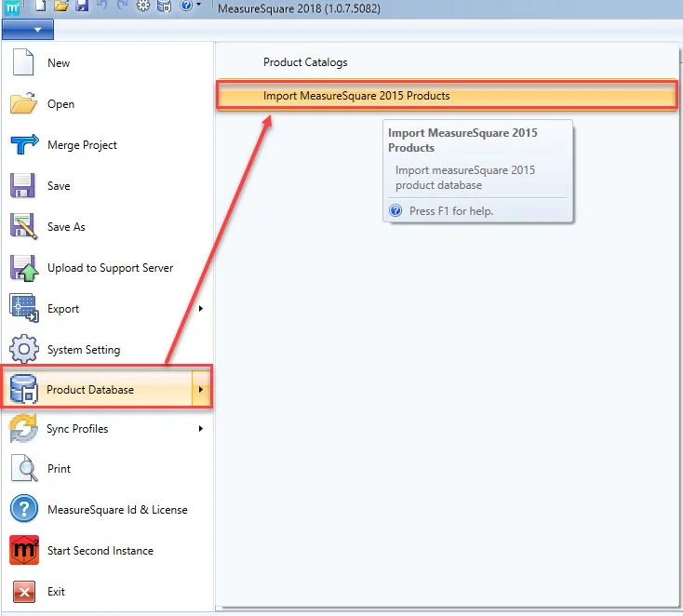Click the New document icon in the menu
This screenshot has height=616, width=683.
(23, 63)
